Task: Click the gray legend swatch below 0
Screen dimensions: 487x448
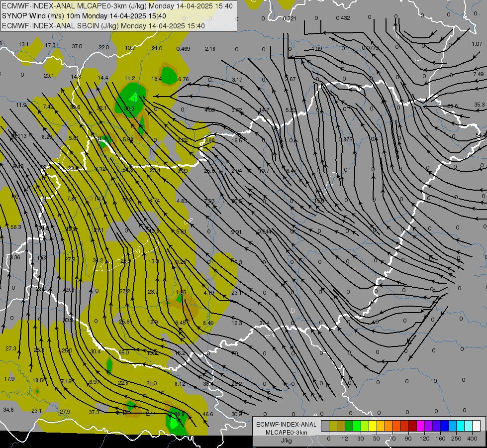Action: [x=325, y=426]
